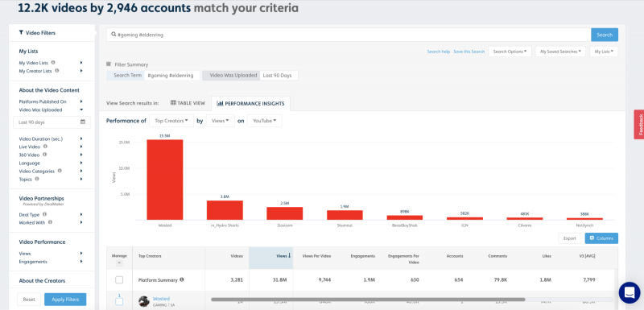The width and height of the screenshot is (644, 310).
Task: Click the Wasted creator avatar
Action: [144, 301]
